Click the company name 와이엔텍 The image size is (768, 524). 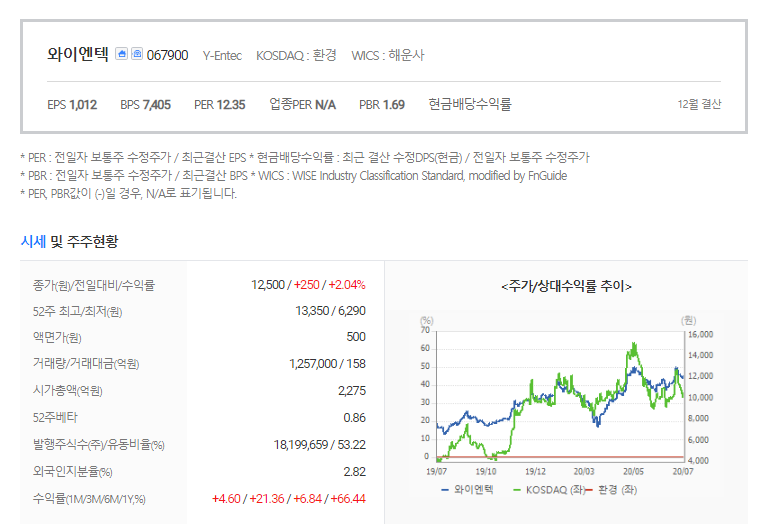point(77,54)
